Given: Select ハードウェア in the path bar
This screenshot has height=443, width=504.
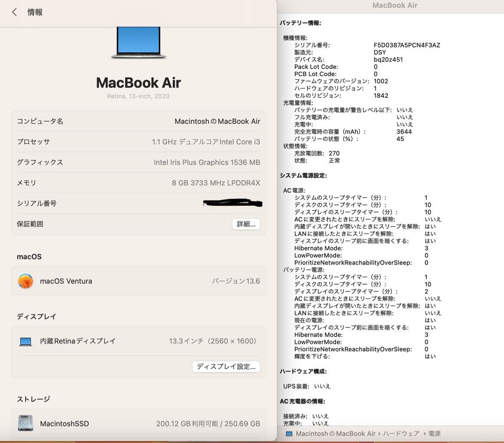Looking at the screenshot, I should pyautogui.click(x=401, y=433).
